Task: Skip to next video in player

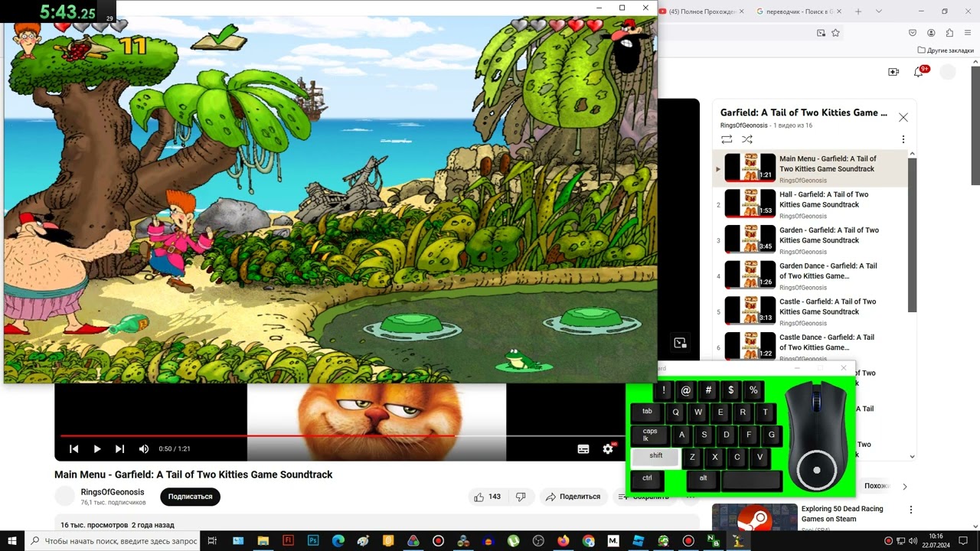Action: tap(119, 449)
